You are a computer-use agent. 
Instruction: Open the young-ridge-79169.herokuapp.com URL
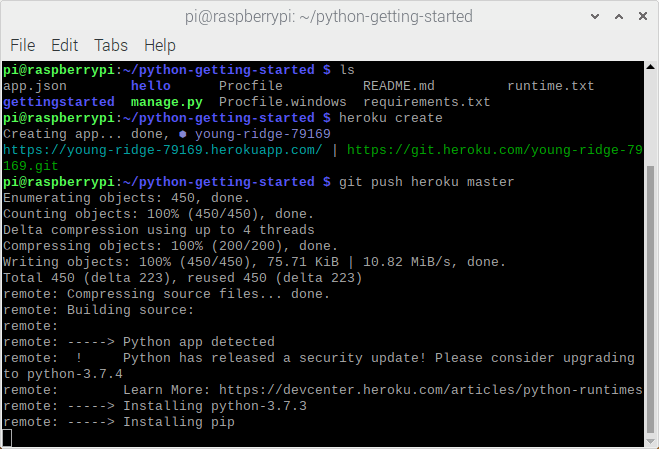coord(163,150)
